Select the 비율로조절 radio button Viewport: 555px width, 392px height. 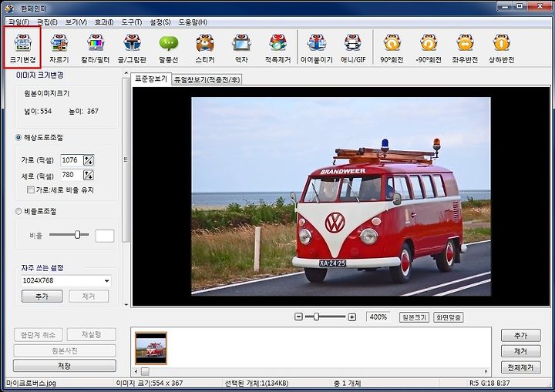click(x=18, y=211)
